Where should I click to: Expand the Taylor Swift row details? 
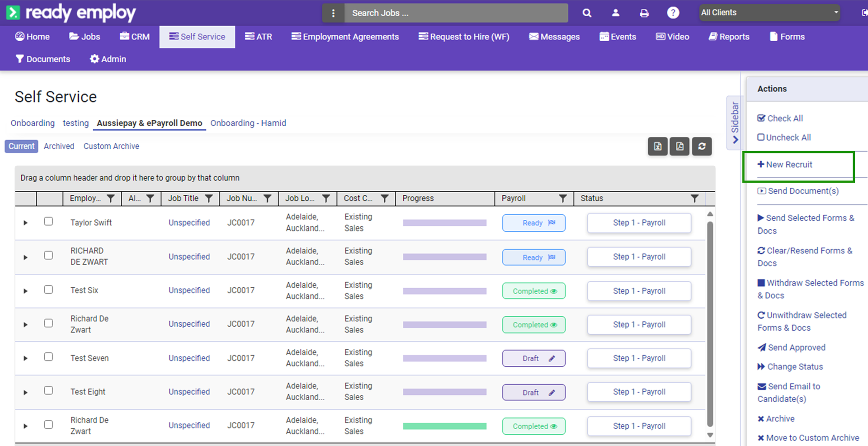[x=25, y=223]
